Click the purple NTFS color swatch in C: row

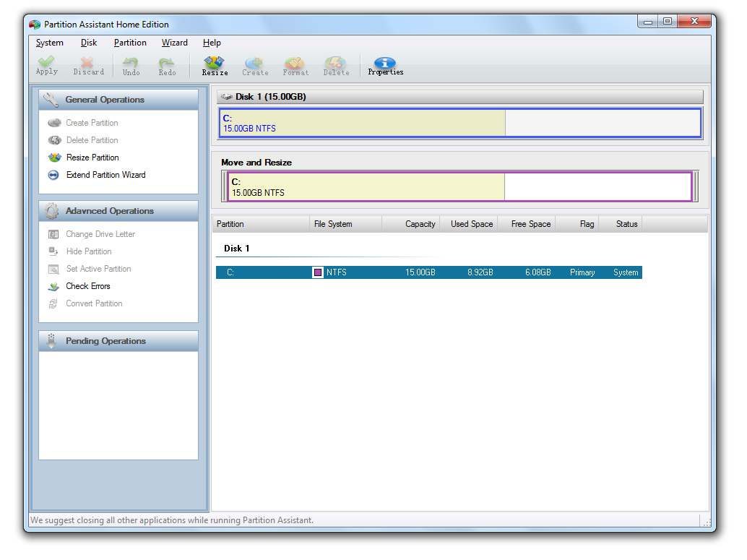[x=317, y=272]
